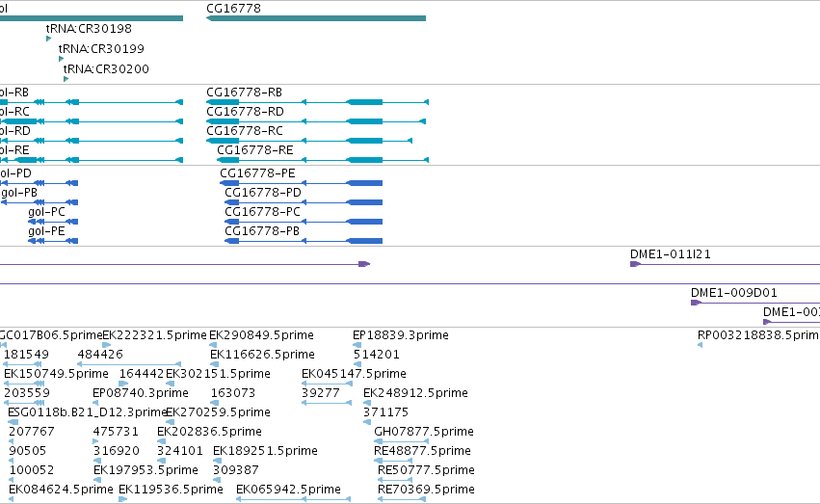820x504 pixels.
Task: Open the RP003218838.5prime label
Action: pyautogui.click(x=758, y=335)
